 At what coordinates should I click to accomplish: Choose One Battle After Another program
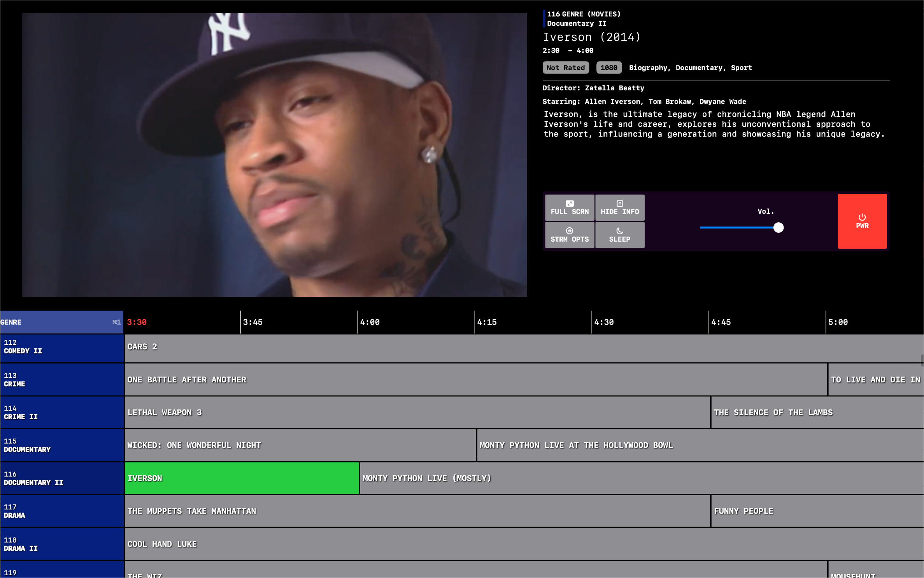(x=476, y=380)
